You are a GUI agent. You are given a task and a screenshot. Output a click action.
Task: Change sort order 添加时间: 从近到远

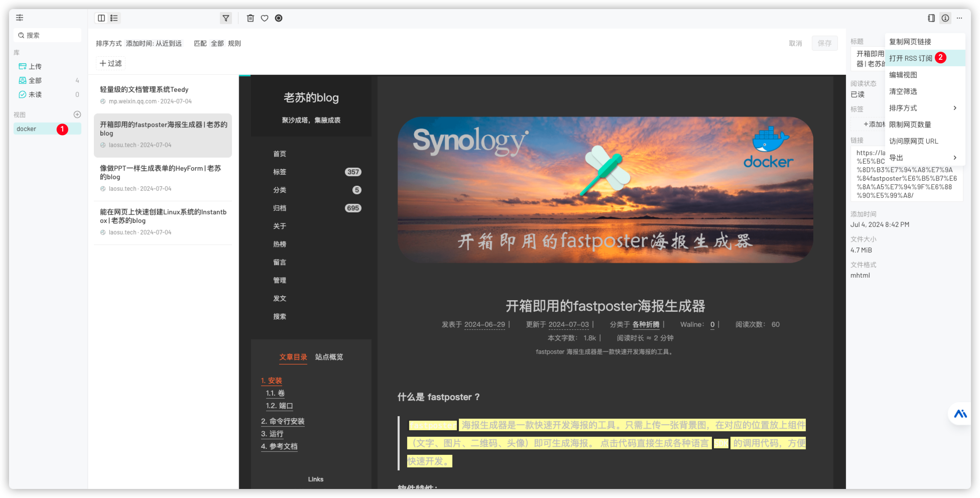pos(154,44)
